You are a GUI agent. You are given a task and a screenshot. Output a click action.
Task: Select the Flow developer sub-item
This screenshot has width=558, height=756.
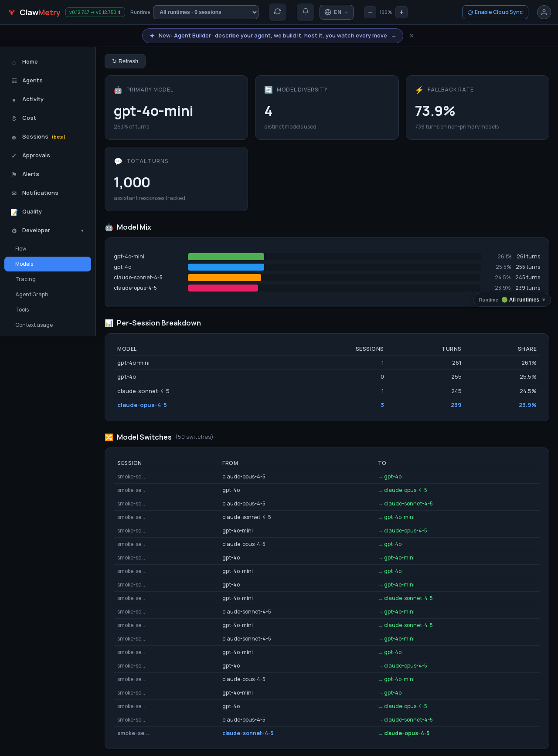48,249
